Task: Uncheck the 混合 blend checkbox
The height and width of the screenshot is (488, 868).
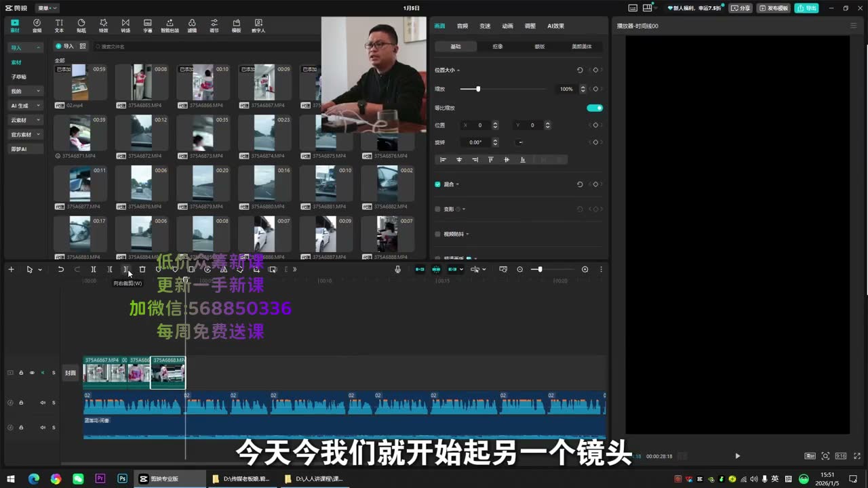Action: (437, 184)
